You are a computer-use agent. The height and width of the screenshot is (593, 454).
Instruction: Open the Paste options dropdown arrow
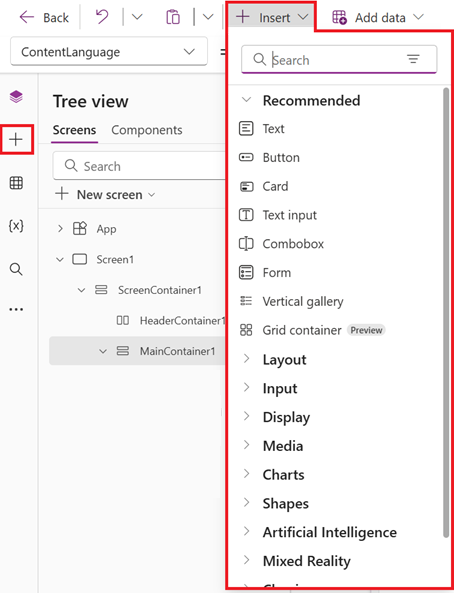click(x=208, y=17)
